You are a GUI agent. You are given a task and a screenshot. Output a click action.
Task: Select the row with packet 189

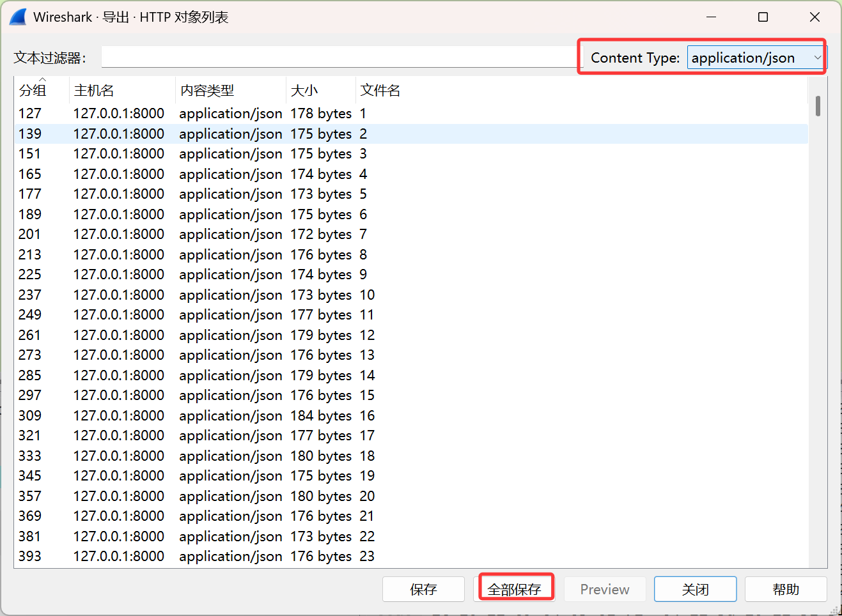coord(411,214)
